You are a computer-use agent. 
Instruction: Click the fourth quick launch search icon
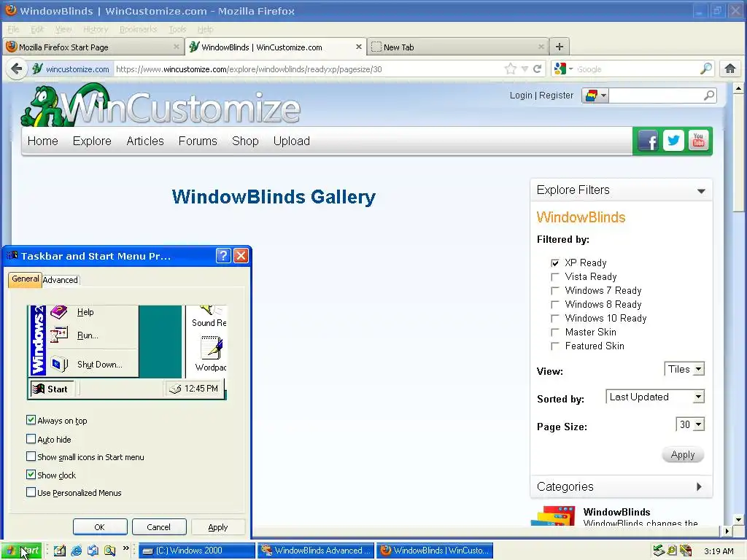click(x=109, y=551)
